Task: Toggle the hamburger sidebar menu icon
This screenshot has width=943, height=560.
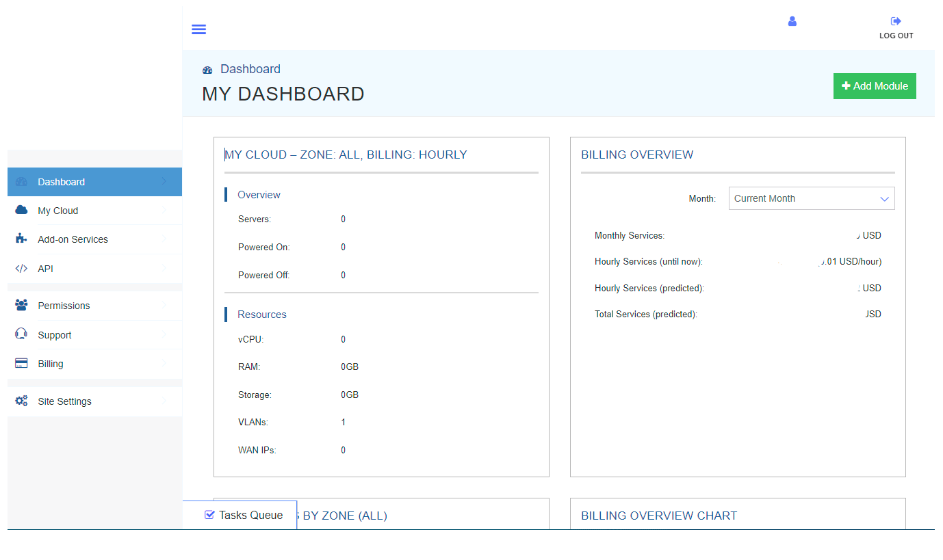Action: tap(199, 29)
